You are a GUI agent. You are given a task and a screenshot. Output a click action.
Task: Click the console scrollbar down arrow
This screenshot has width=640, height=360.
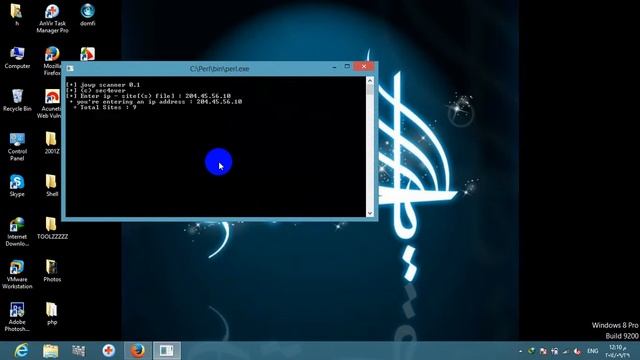[x=370, y=213]
